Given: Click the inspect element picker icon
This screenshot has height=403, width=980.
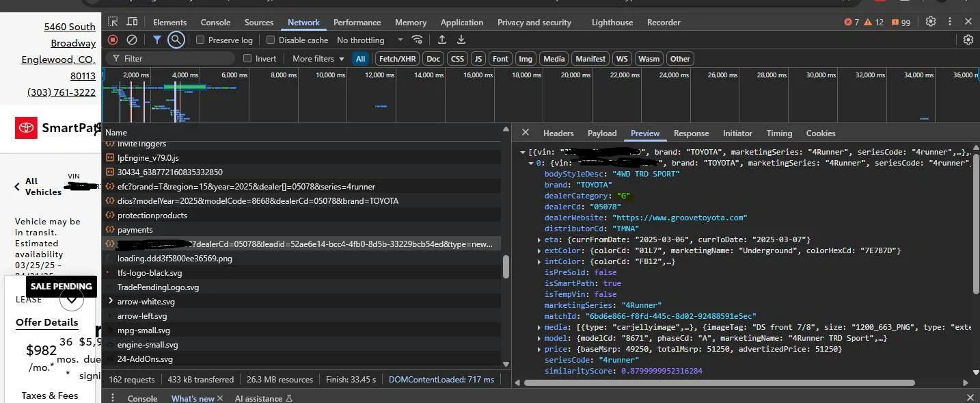Looking at the screenshot, I should coord(113,22).
